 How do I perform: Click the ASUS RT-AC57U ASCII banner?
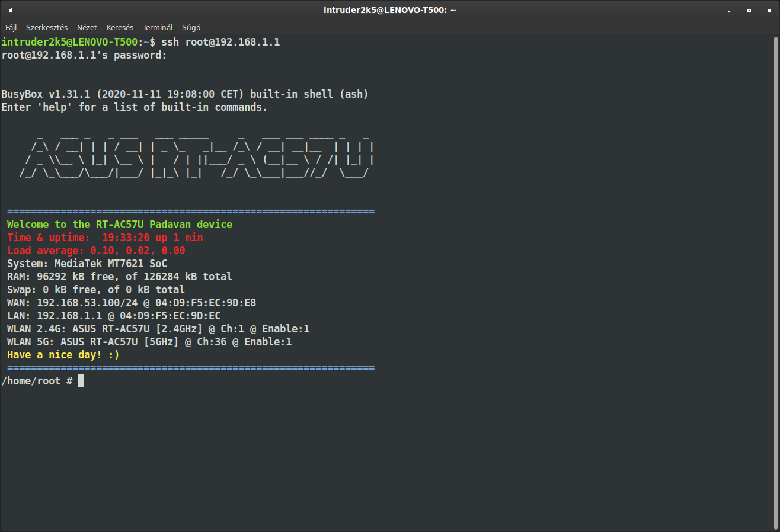coord(197,157)
